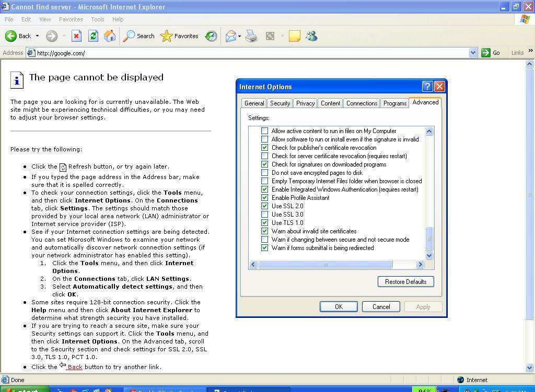Uncheck Use TLS 1.0
Screen dimensions: 535x392
point(264,222)
